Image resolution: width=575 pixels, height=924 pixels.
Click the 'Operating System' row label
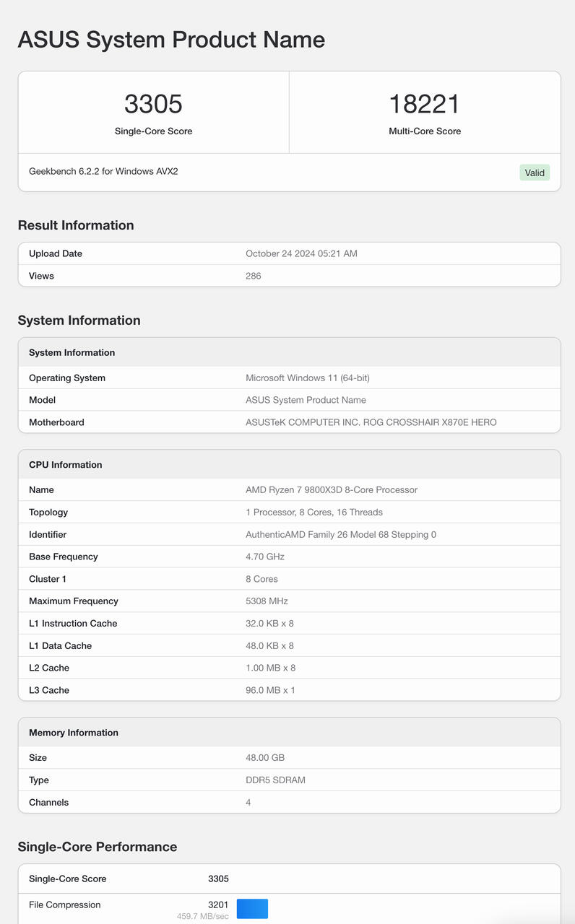pos(67,378)
